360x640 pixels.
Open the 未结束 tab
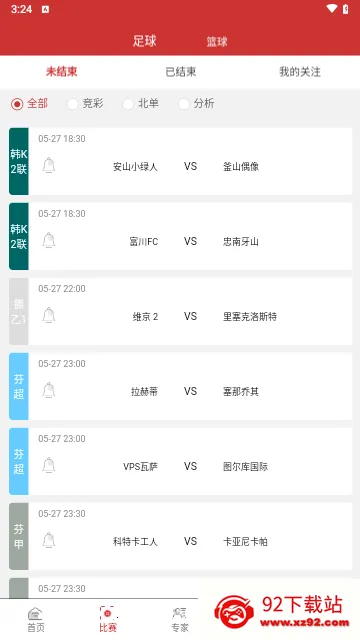coord(61,72)
